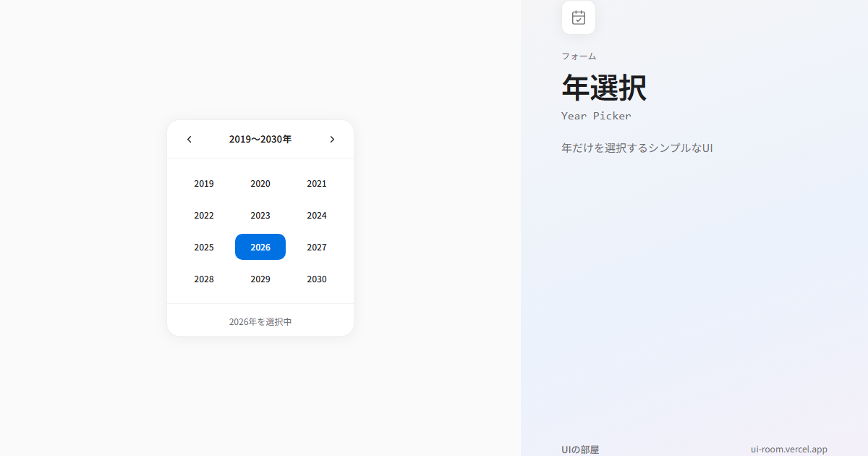Select year 2019
The image size is (868, 456).
click(x=204, y=184)
